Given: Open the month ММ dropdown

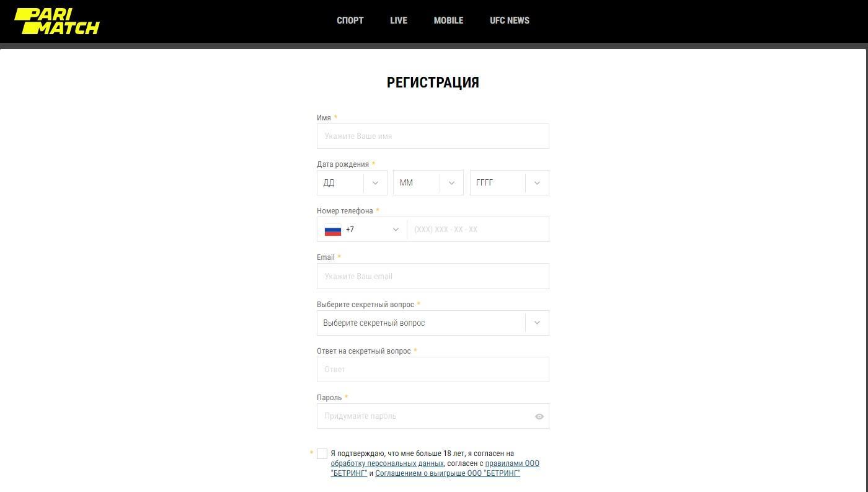Looking at the screenshot, I should pos(428,183).
